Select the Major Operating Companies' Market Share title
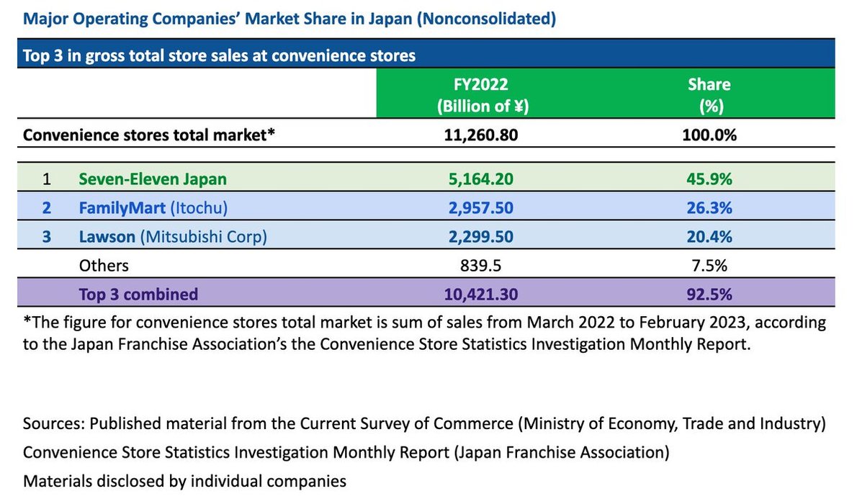This screenshot has width=857, height=504. point(289,19)
